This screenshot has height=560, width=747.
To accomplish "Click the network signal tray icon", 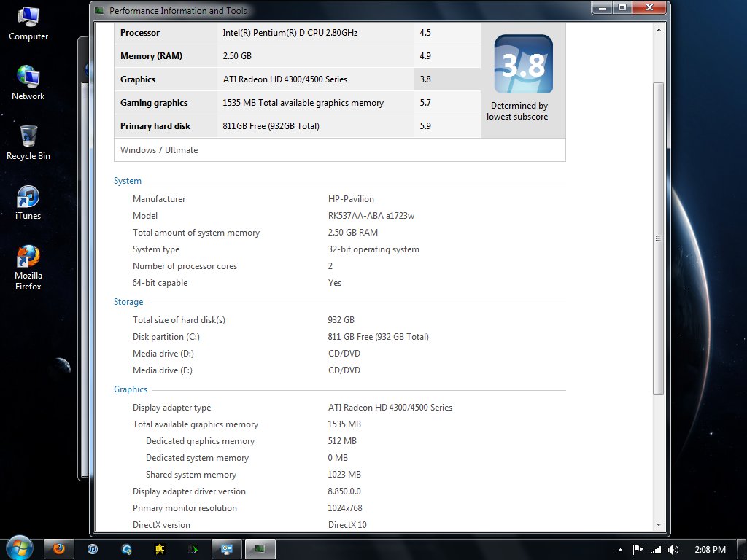I will [655, 550].
